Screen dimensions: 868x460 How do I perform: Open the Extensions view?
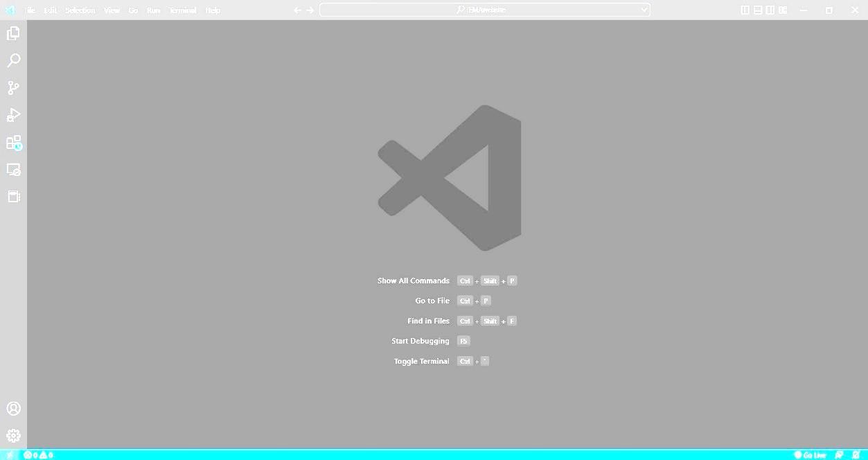click(x=13, y=143)
